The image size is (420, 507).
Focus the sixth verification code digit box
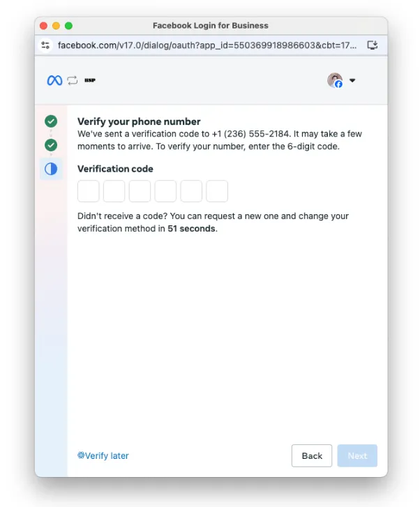tap(217, 191)
